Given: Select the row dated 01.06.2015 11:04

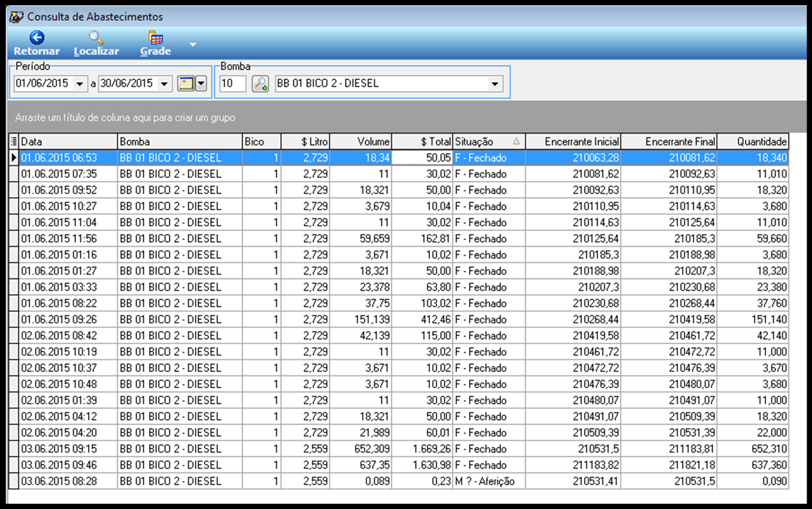Looking at the screenshot, I should coord(399,223).
